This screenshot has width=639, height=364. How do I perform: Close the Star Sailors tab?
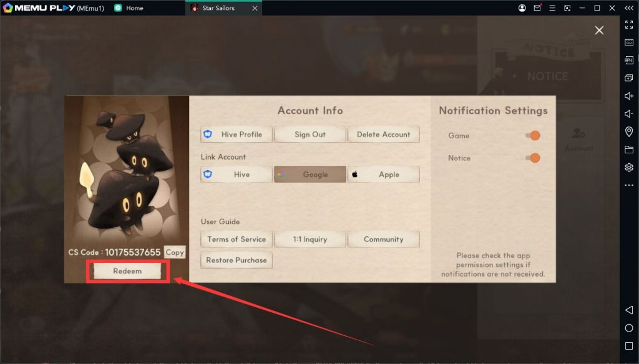[x=255, y=8]
